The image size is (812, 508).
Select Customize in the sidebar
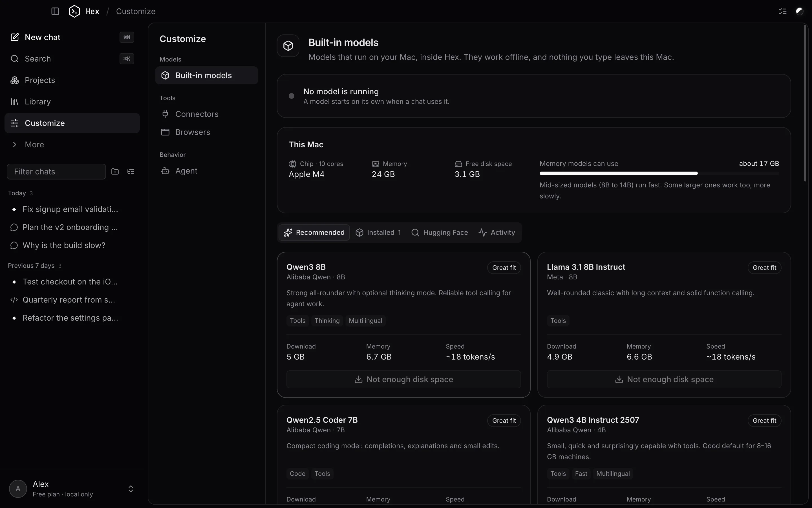click(72, 123)
